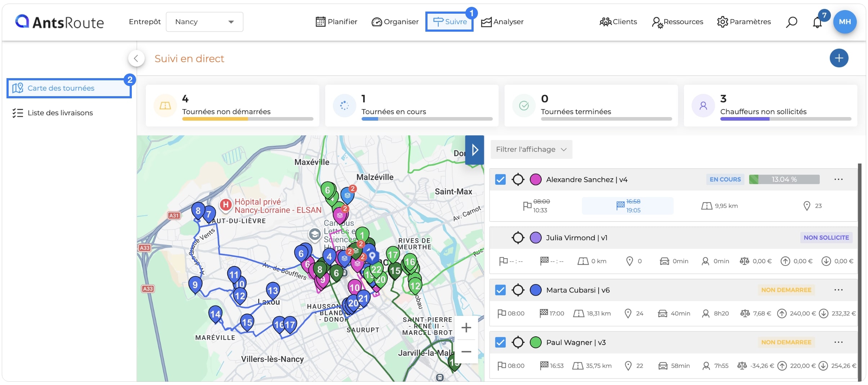Open the Paramètres section
The height and width of the screenshot is (385, 868).
click(744, 22)
